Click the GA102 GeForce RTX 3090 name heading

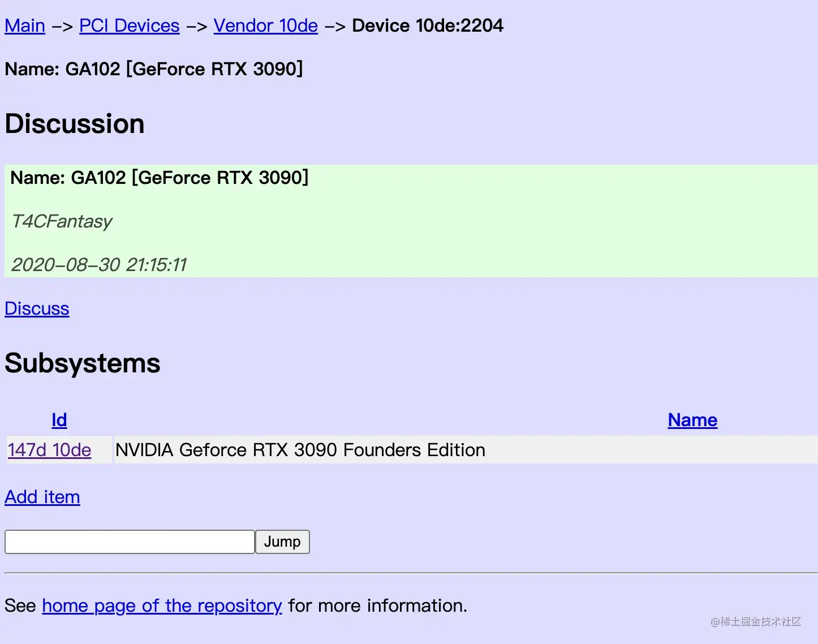153,69
